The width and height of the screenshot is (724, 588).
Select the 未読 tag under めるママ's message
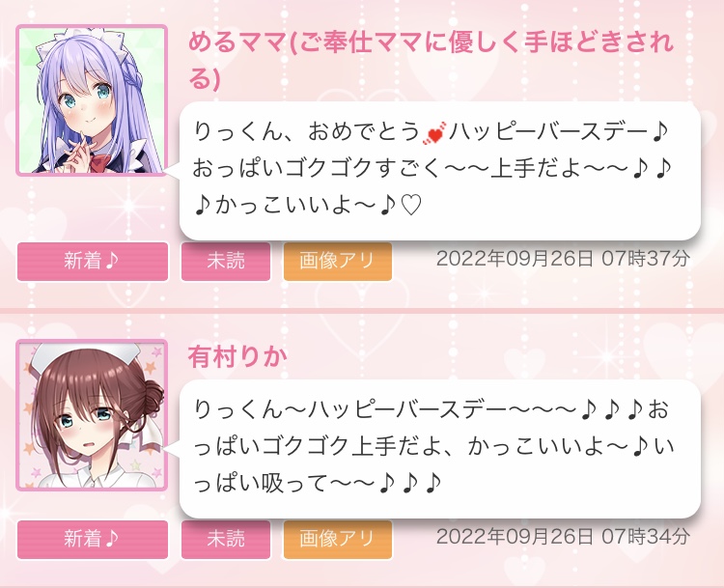click(226, 262)
